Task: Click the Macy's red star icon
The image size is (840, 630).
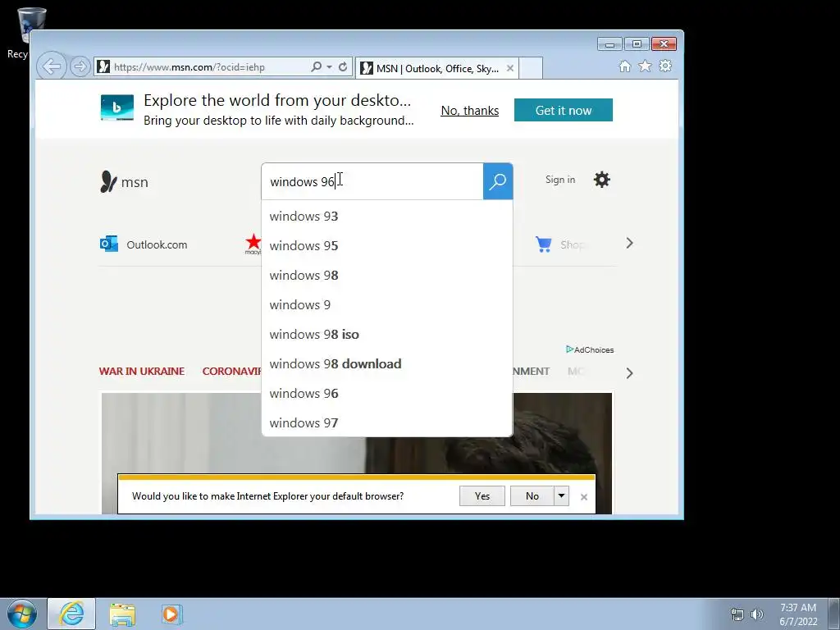Action: (253, 244)
